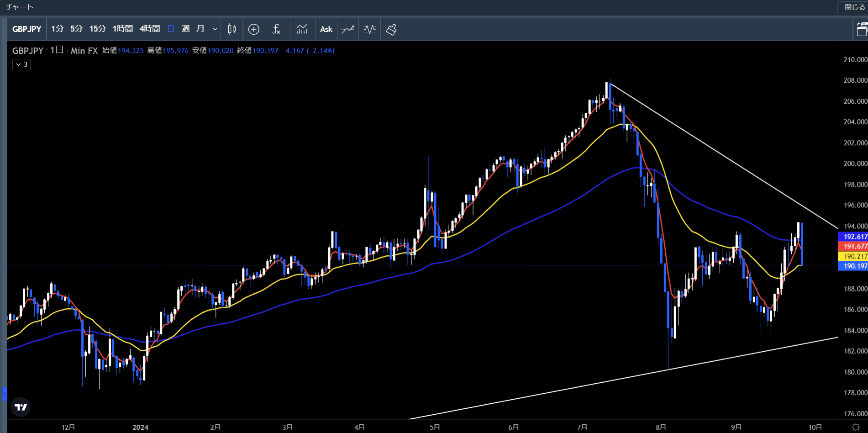Select the 1分 timeframe

click(x=58, y=29)
